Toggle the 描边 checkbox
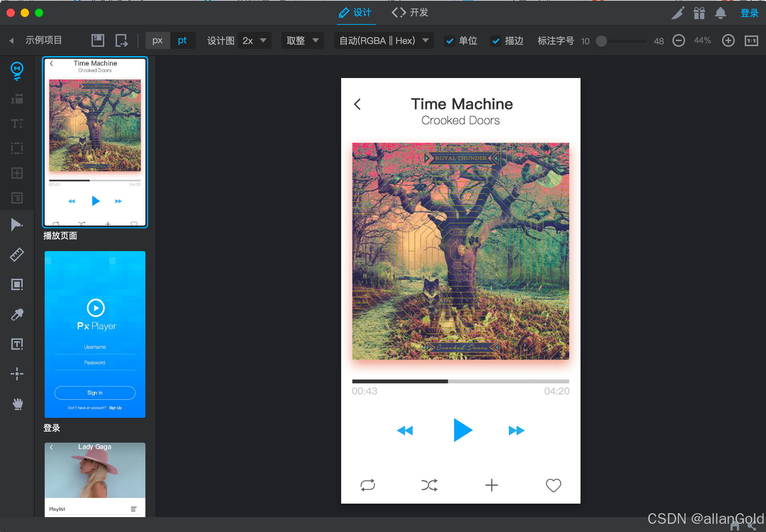Image resolution: width=766 pixels, height=532 pixels. (x=496, y=41)
